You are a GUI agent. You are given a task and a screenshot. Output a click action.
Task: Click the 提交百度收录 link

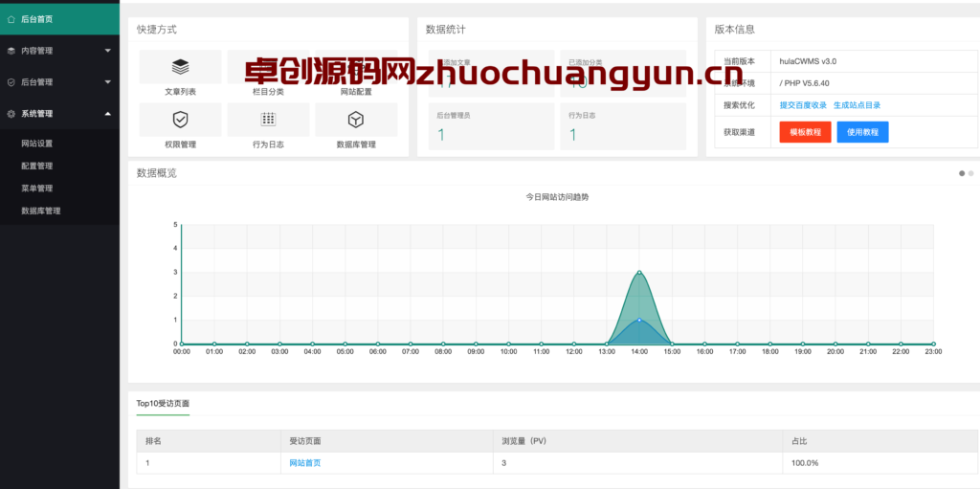(803, 105)
